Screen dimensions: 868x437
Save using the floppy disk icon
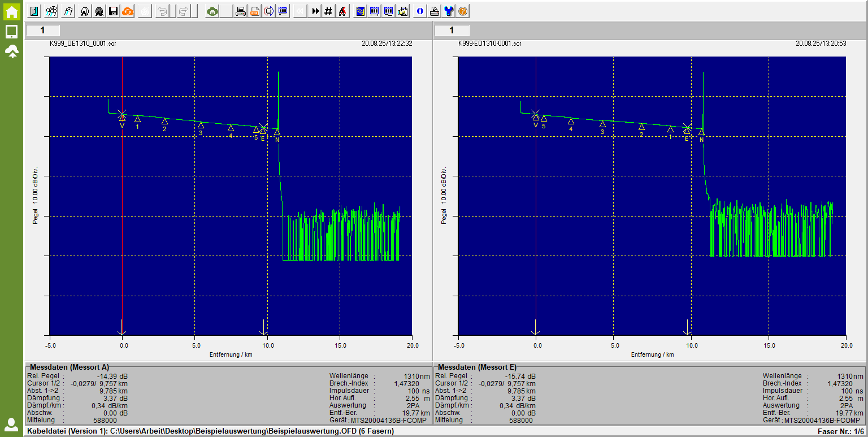[113, 11]
